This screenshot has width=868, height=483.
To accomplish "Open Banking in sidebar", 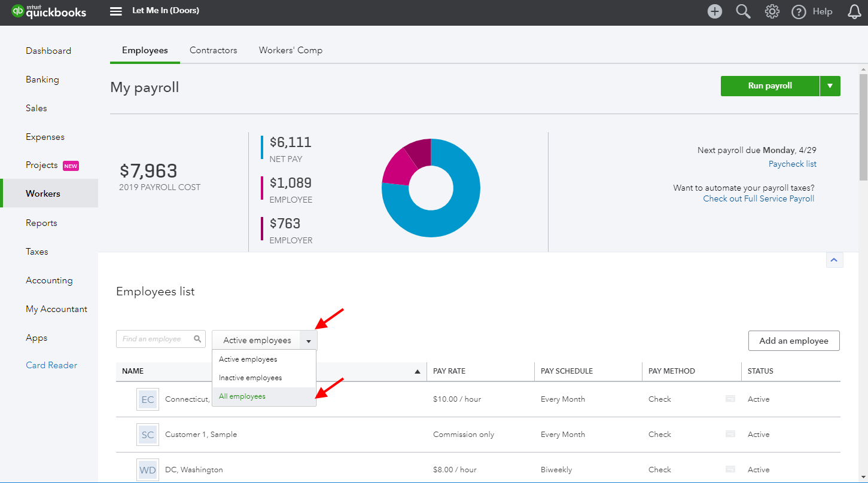I will coord(42,80).
